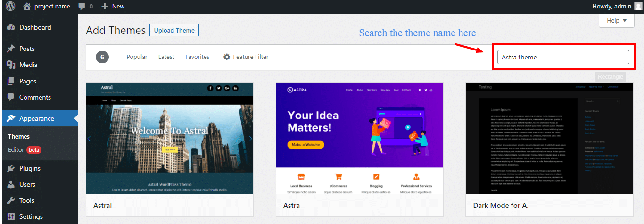The width and height of the screenshot is (644, 224).
Task: Click next arrow on Astral preview slider
Action: coord(250,139)
